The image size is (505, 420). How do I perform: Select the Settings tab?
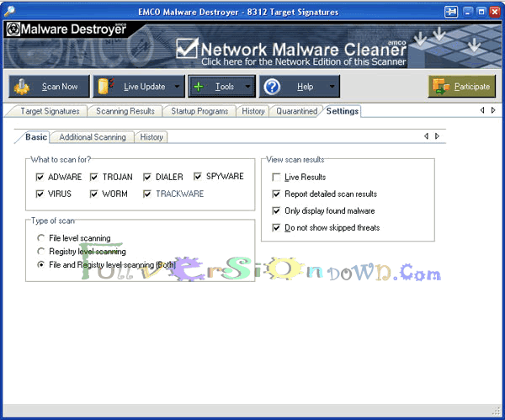pos(342,111)
